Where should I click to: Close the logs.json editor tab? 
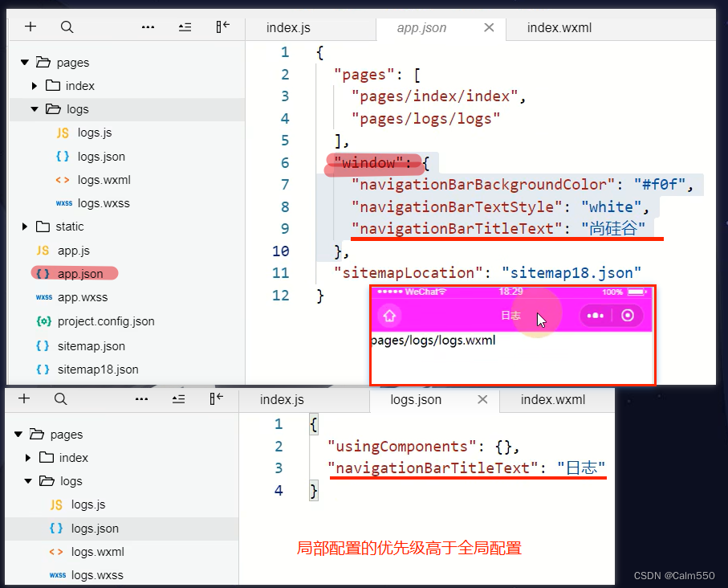(x=482, y=399)
